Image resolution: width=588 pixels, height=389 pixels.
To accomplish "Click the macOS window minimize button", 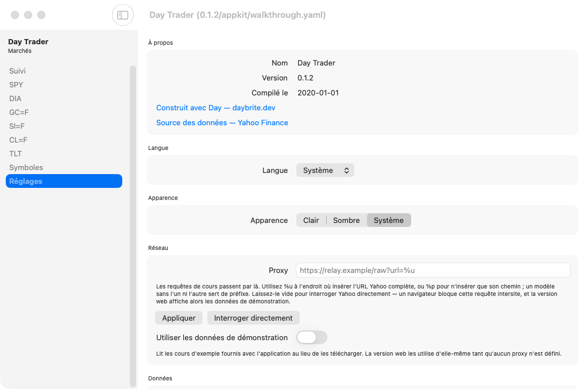I will (28, 15).
